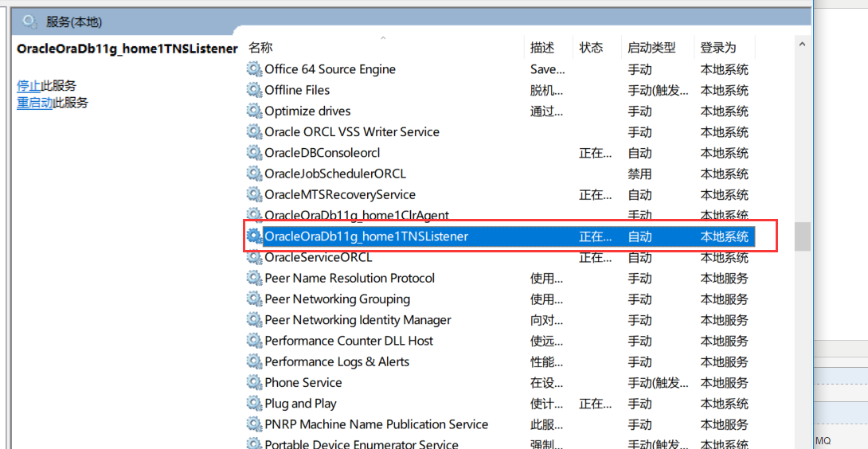Select the OracleServiceORCL service name
Viewport: 868px width, 449px height.
click(x=319, y=257)
